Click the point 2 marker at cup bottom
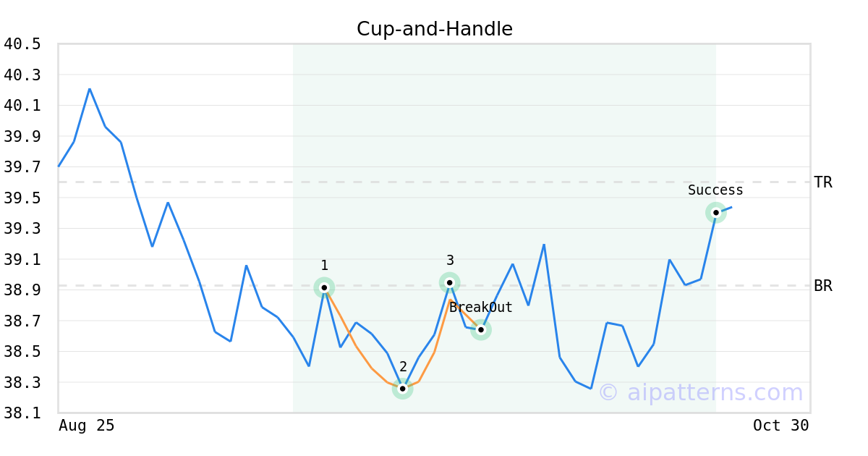Viewport: 868px width, 456px height. tap(402, 389)
